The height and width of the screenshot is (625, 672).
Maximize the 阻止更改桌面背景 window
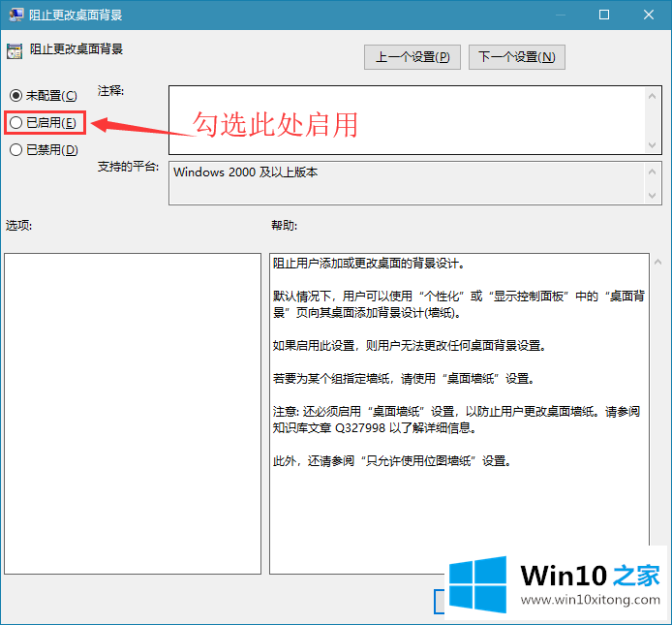tap(604, 15)
